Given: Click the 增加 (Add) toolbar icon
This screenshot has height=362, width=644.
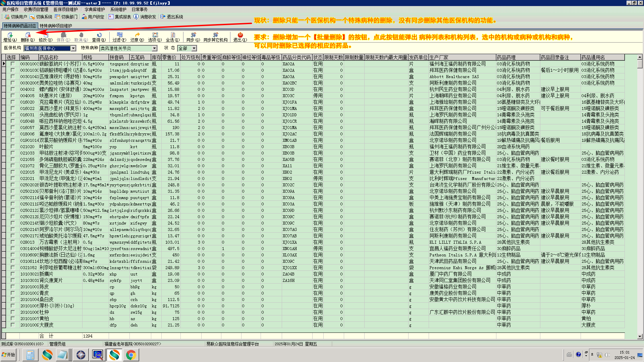Looking at the screenshot, I should [x=10, y=35].
